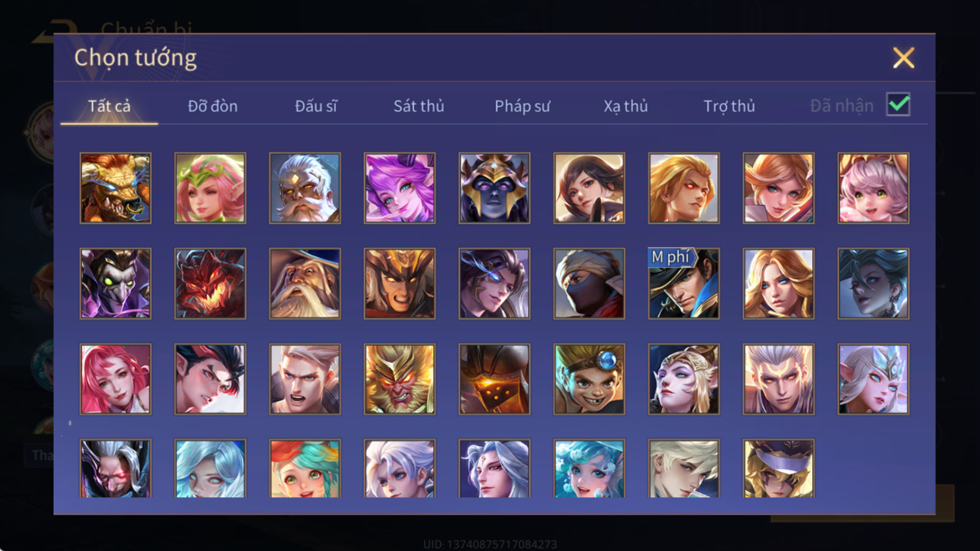Screen dimensions: 980x551
Task: Close the Chọn tướng dialog
Action: [903, 58]
